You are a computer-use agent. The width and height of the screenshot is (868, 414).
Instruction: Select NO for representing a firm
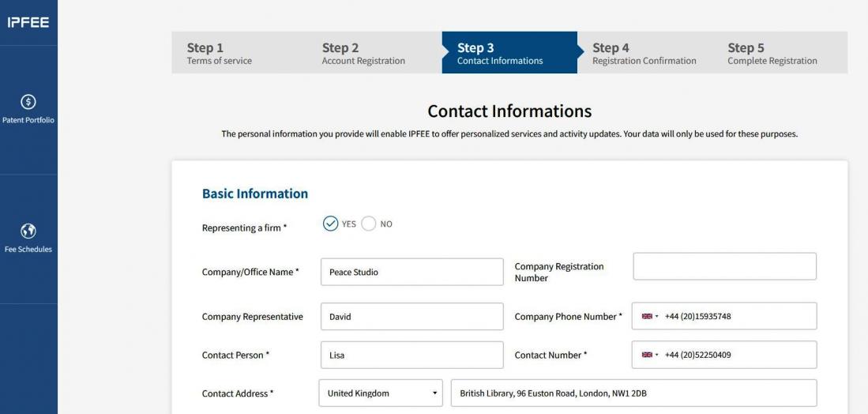point(369,224)
